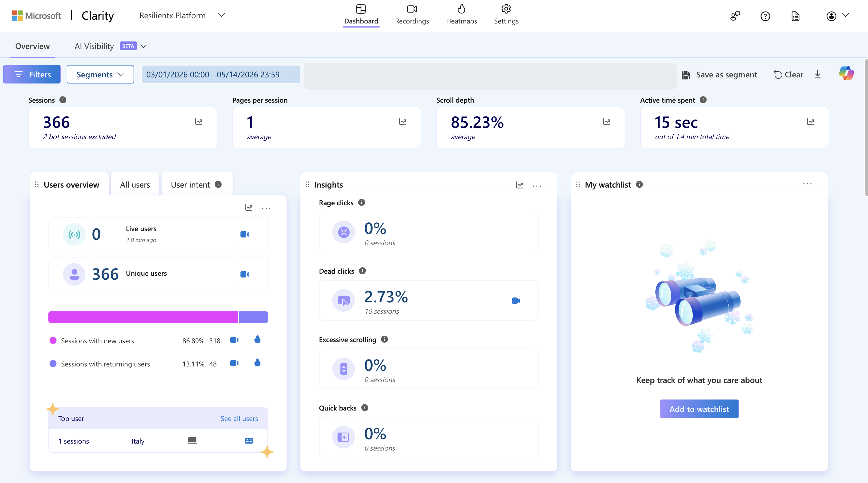Open trend chart for Scroll depth
868x483 pixels.
(606, 122)
